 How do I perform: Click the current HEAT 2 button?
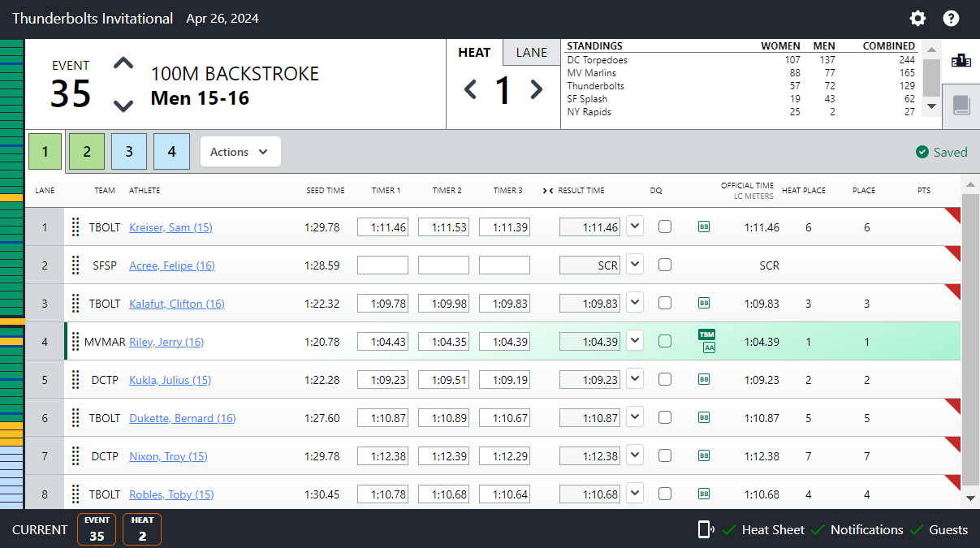142,529
